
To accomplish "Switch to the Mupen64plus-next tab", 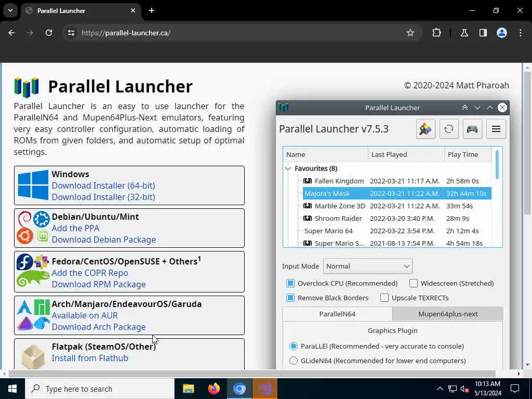I will click(x=448, y=314).
